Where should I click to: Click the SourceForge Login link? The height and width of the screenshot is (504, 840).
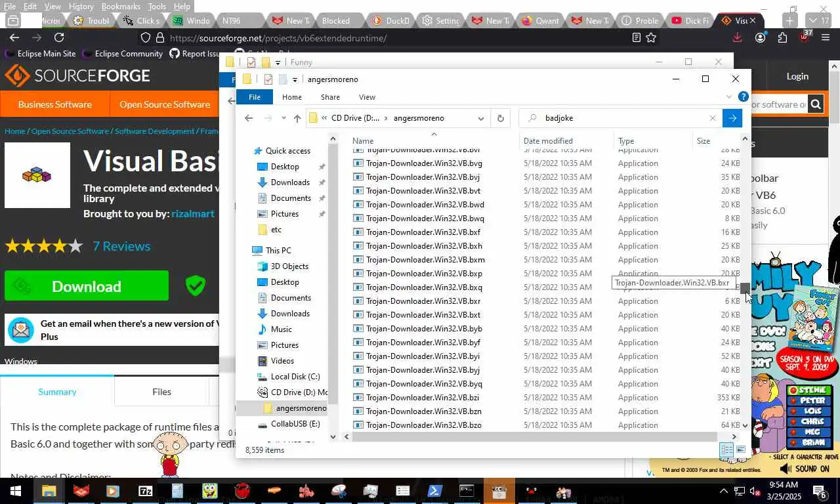pos(797,76)
